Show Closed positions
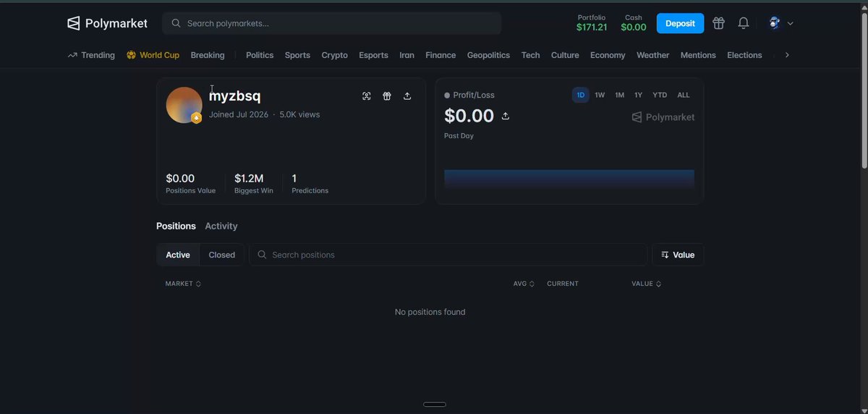This screenshot has height=414, width=868. (222, 255)
